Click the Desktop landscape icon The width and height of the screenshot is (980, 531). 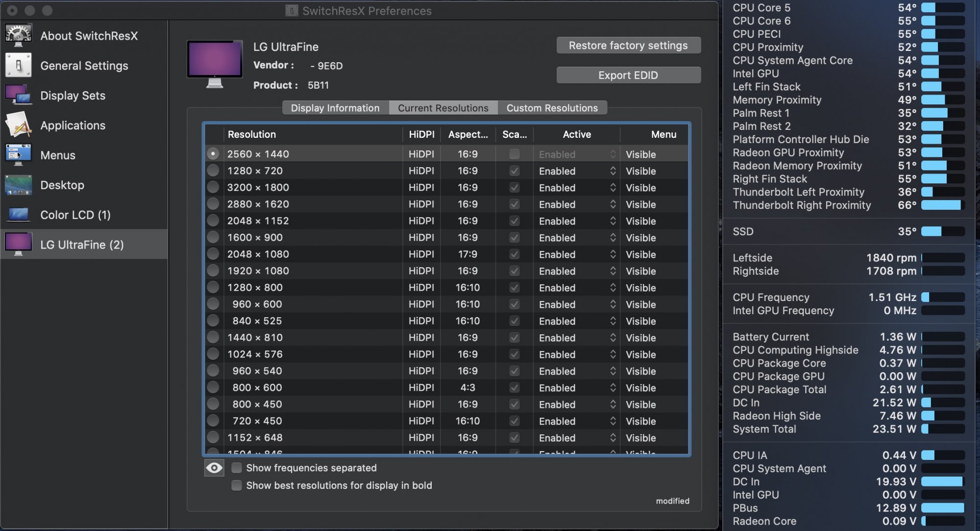click(x=18, y=185)
